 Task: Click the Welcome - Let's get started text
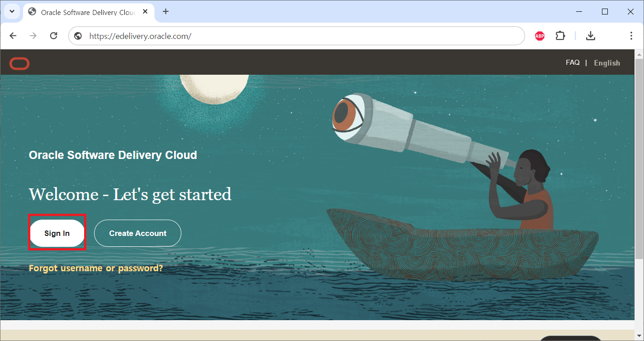pos(130,194)
